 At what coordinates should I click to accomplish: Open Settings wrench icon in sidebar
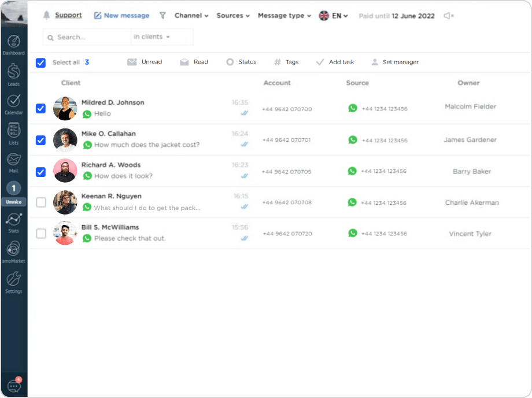tap(14, 282)
